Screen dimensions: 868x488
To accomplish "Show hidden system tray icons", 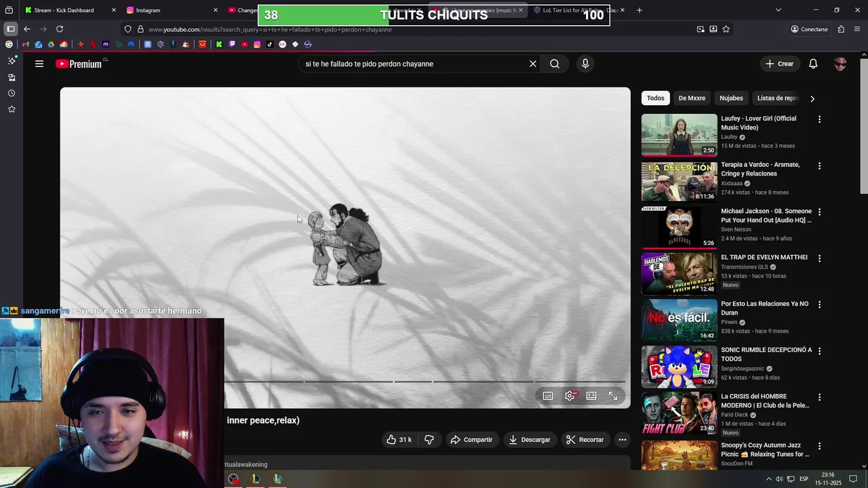I will click(x=769, y=479).
